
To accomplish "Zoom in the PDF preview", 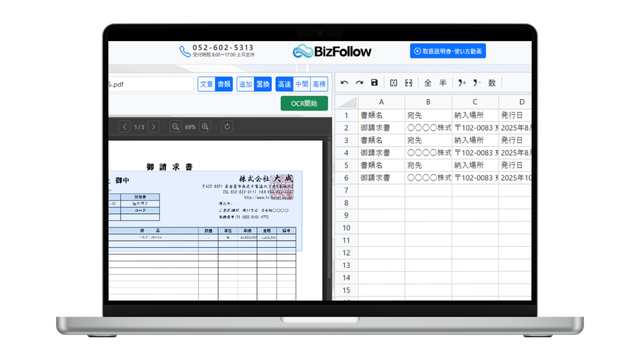I will [x=205, y=127].
